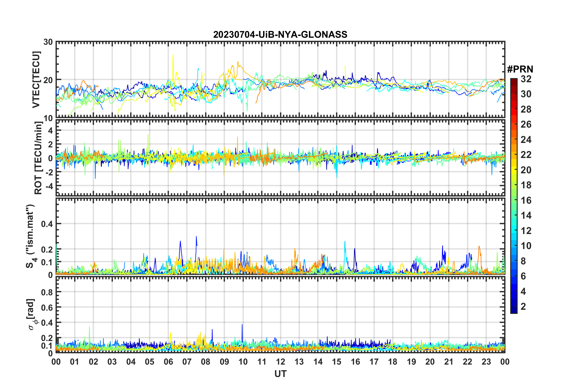The height and width of the screenshot is (392, 561).
Task: Select the UT axis hour label 12
Action: (280, 362)
